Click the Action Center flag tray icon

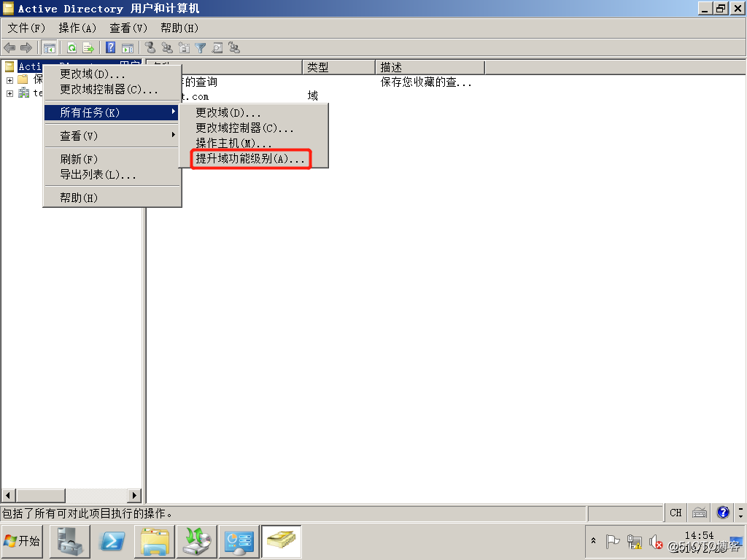613,542
